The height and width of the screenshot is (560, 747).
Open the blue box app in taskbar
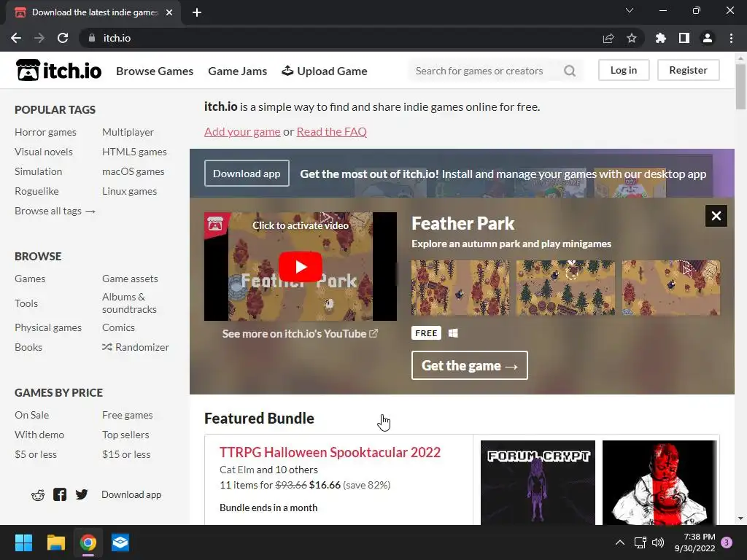point(120,542)
